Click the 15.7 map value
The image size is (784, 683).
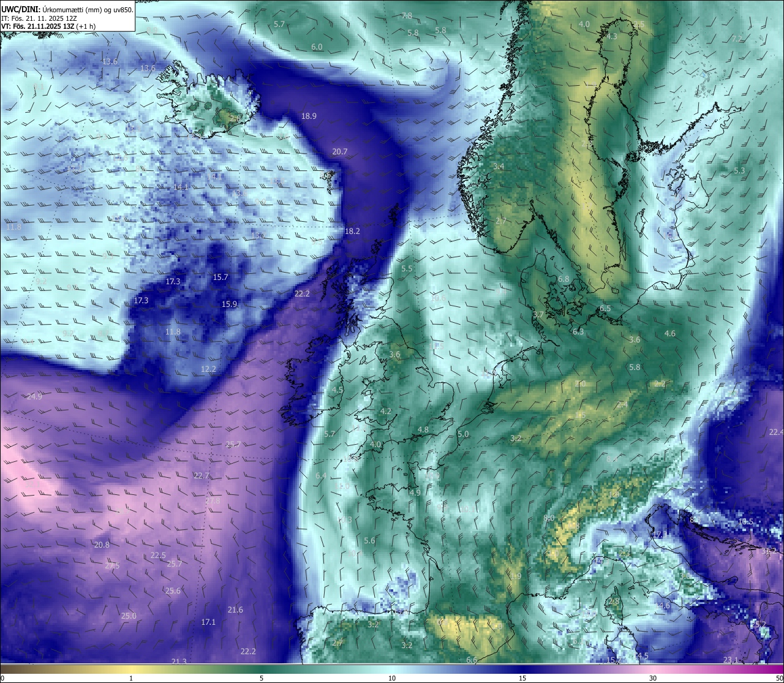(x=221, y=277)
